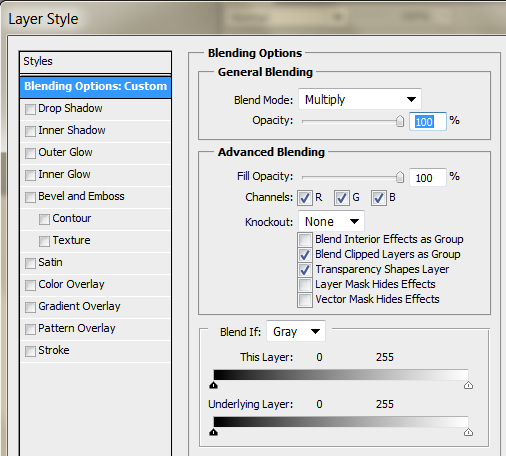Click the Fill Opacity slider handle
The height and width of the screenshot is (456, 506).
tap(400, 177)
